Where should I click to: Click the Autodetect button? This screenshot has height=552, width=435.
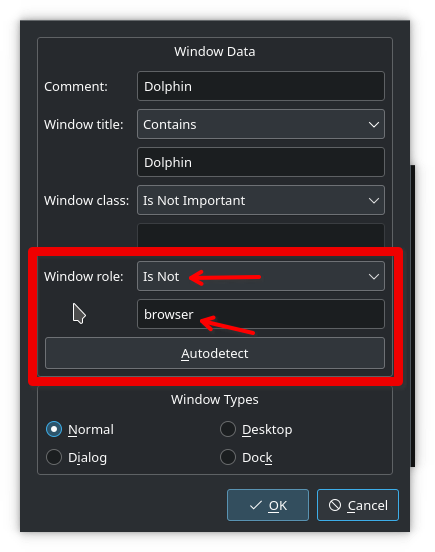point(215,353)
